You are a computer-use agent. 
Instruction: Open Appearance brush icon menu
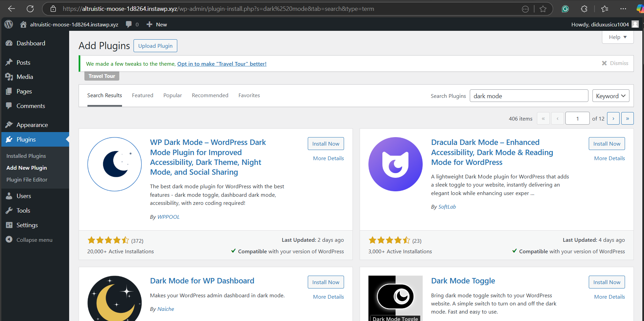click(9, 125)
